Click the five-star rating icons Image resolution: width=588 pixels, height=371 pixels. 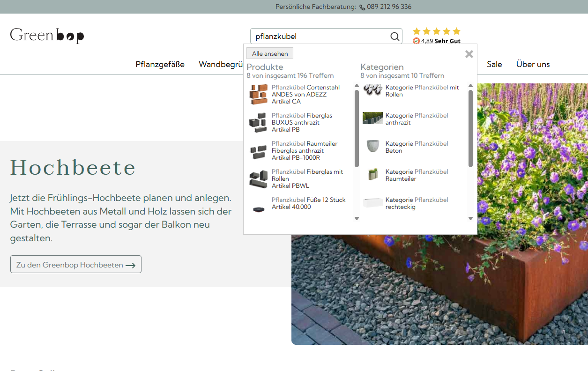pyautogui.click(x=436, y=31)
